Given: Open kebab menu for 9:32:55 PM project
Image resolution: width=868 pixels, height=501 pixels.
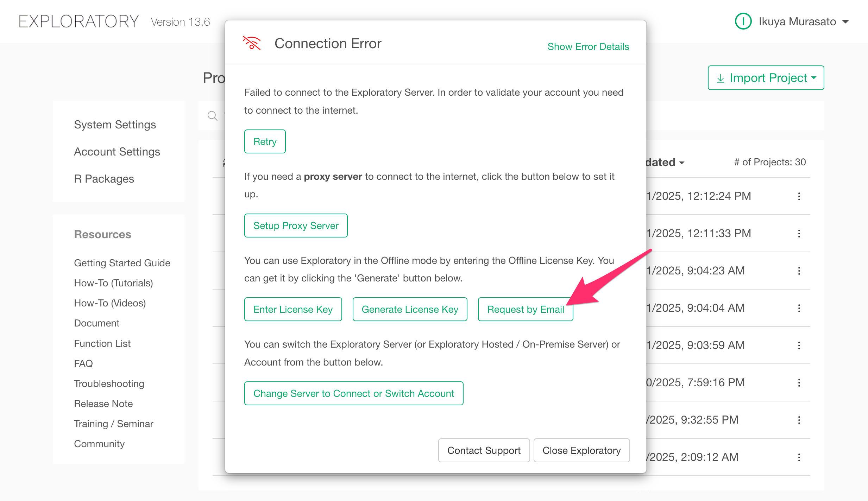Looking at the screenshot, I should point(799,420).
